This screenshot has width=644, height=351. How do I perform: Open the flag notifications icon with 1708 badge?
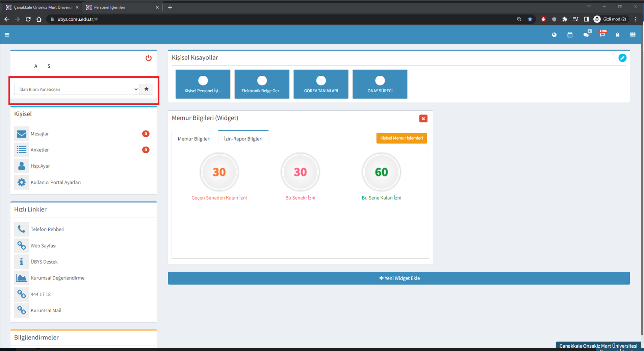tap(602, 34)
